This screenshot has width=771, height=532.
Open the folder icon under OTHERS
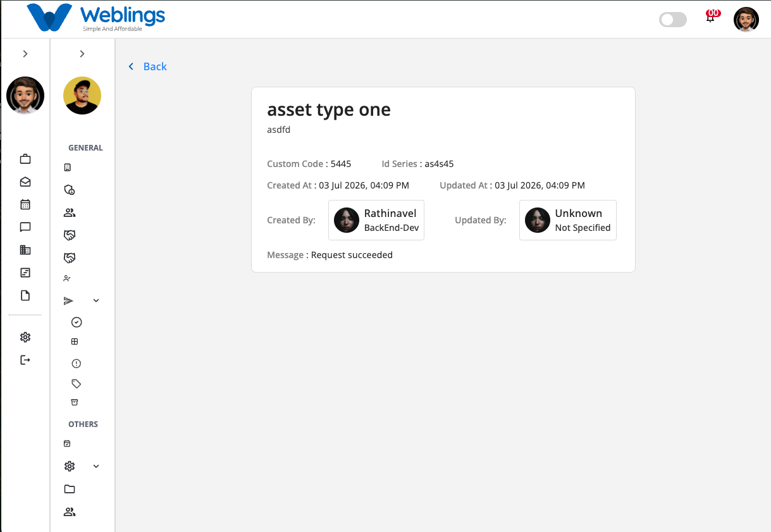(70, 489)
